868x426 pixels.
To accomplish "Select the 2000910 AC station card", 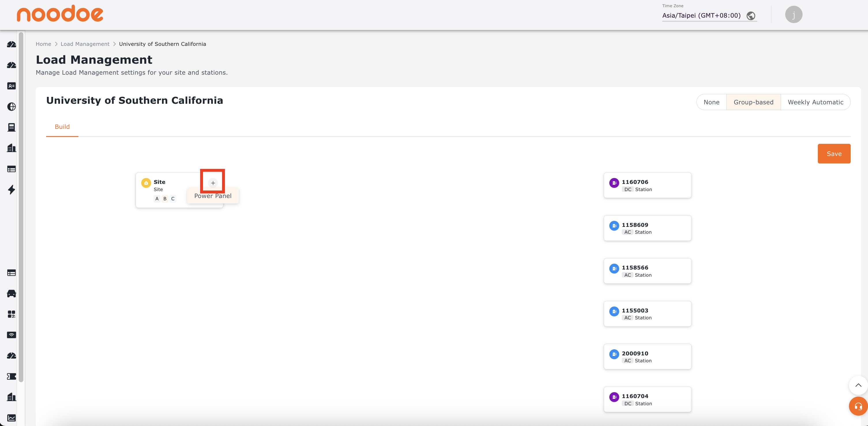I will (x=647, y=357).
